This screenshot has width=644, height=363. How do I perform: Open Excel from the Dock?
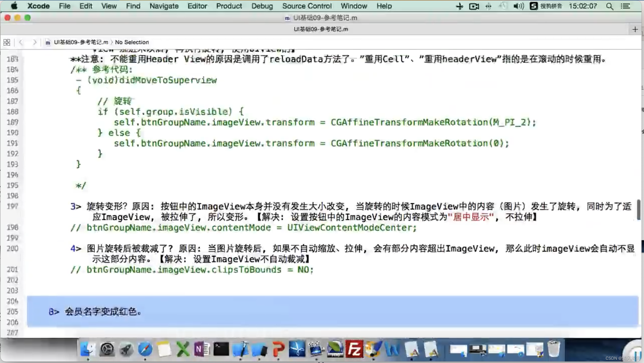point(183,349)
